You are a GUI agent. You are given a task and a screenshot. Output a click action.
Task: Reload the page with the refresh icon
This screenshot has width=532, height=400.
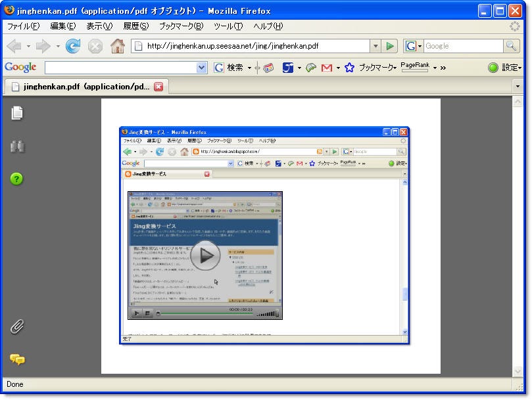pos(73,46)
